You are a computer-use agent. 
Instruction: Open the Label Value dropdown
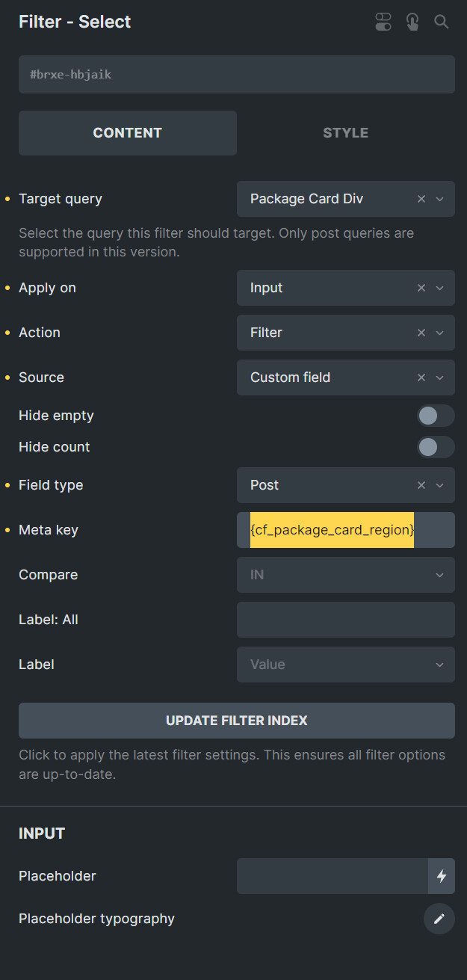[x=345, y=665]
